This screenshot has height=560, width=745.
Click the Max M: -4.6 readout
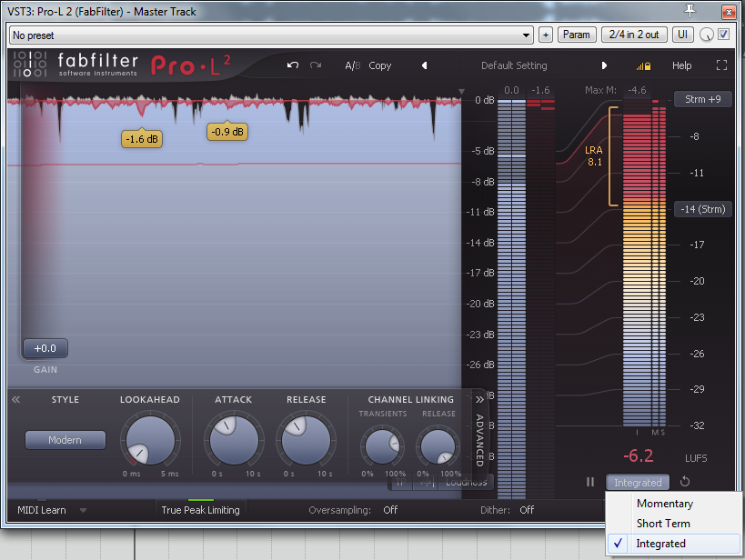point(615,90)
